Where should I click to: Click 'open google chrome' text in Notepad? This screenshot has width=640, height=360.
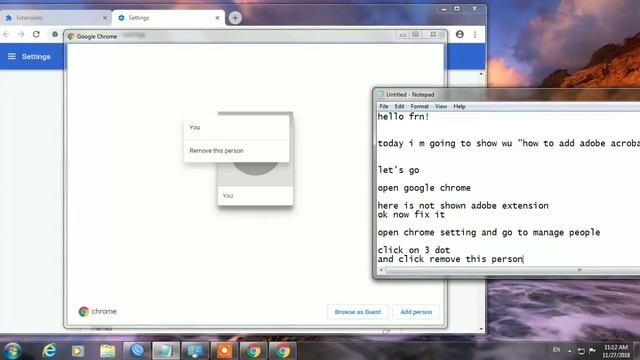pos(424,188)
